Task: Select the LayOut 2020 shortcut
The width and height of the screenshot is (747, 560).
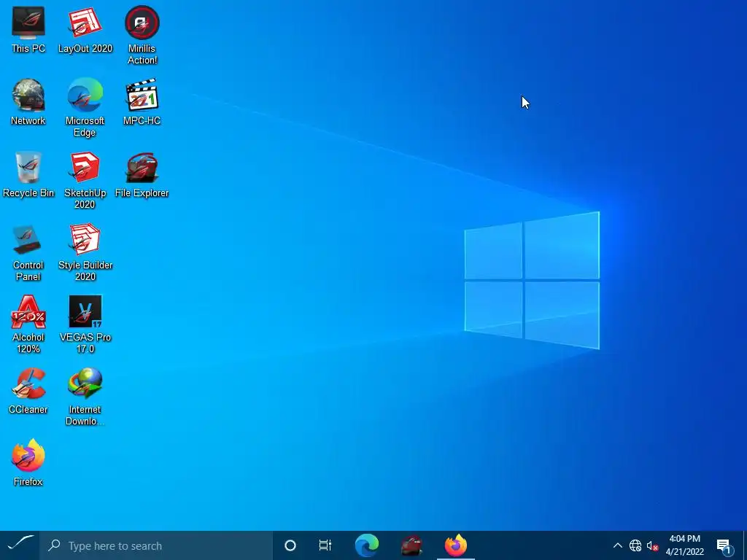Action: click(85, 29)
